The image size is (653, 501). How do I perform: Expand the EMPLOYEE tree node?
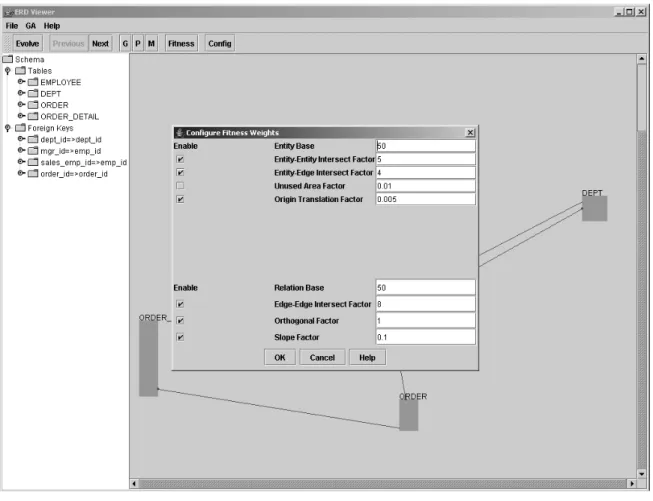[x=21, y=82]
